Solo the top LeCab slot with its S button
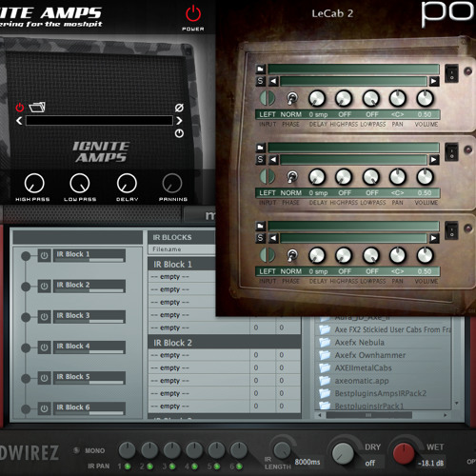The width and height of the screenshot is (476, 476). tap(261, 81)
